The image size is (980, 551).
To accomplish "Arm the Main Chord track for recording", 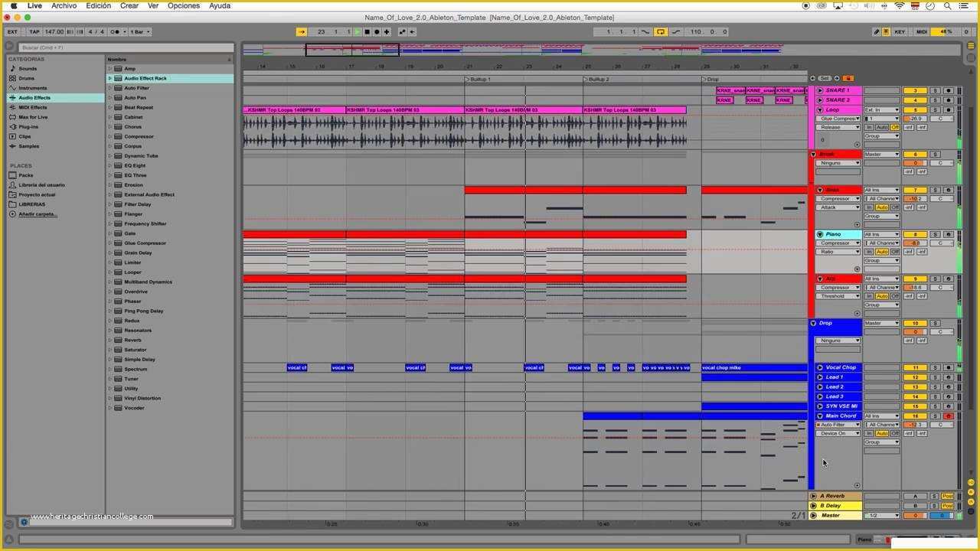I will pos(948,416).
